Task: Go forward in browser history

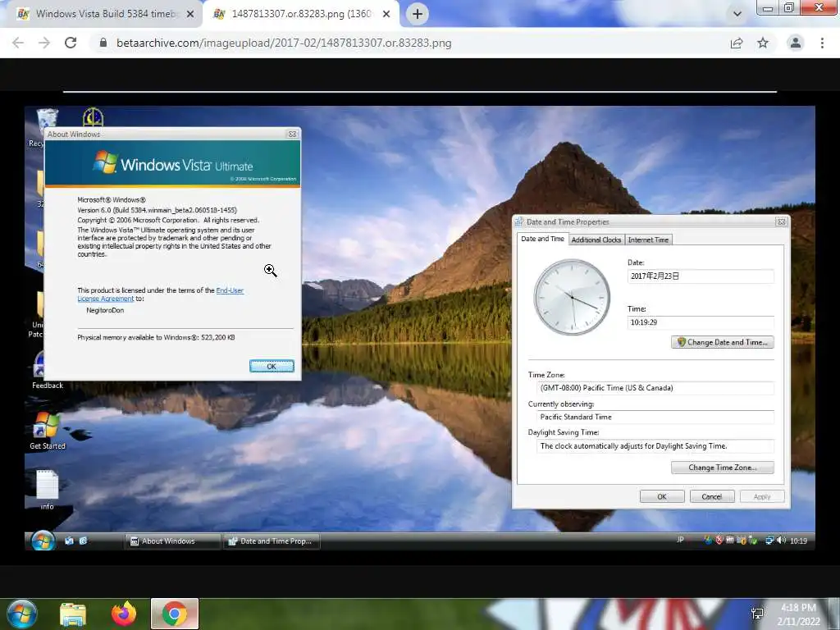Action: pyautogui.click(x=44, y=43)
